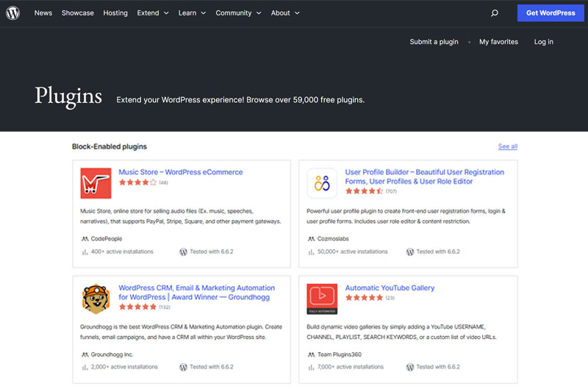Click the Groundhogg beaver plugin icon
The height and width of the screenshot is (392, 588).
coord(96,299)
